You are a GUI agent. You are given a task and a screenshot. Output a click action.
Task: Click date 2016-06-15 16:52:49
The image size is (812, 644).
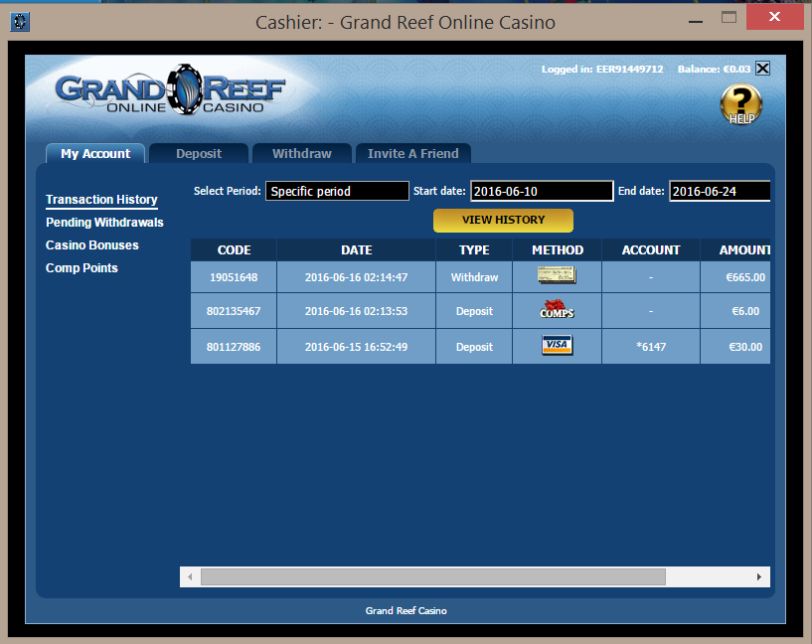tap(356, 347)
